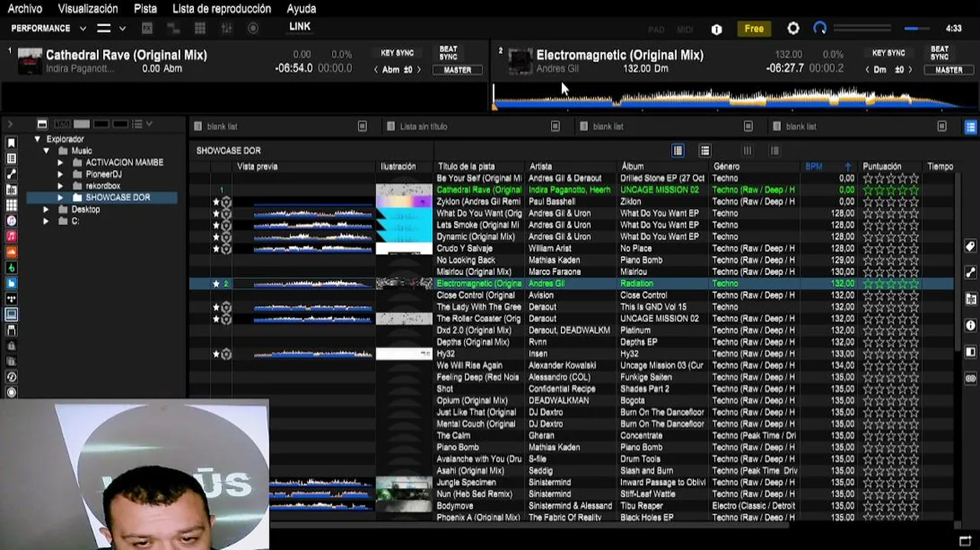The image size is (980, 550).
Task: Collapse the Music folder
Action: coord(46,151)
